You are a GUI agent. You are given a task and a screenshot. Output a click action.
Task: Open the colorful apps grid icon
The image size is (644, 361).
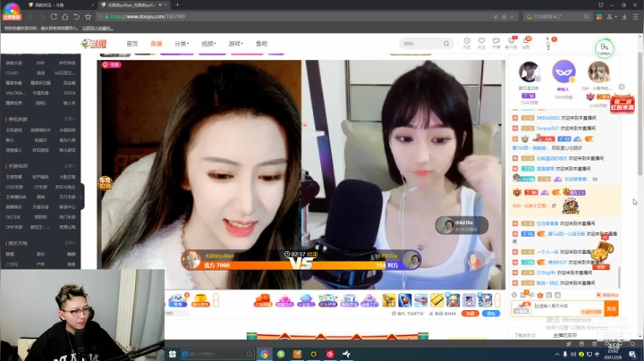pyautogui.click(x=599, y=17)
